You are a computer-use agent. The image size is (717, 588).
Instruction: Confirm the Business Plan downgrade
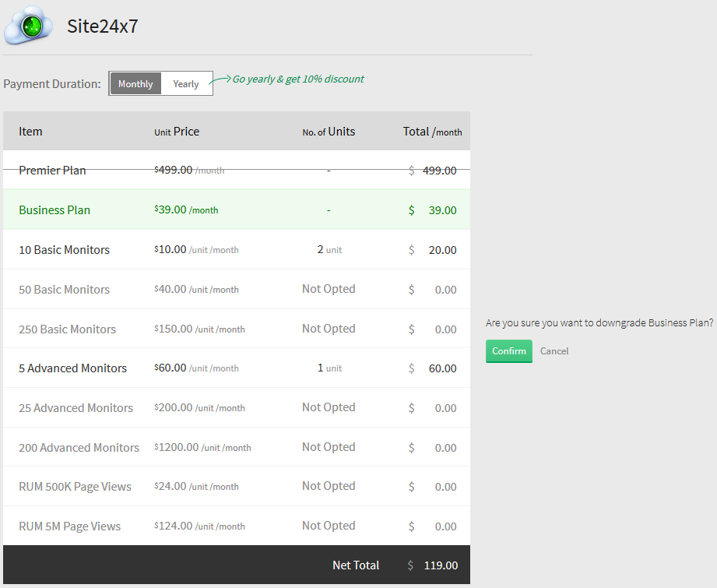coord(508,351)
